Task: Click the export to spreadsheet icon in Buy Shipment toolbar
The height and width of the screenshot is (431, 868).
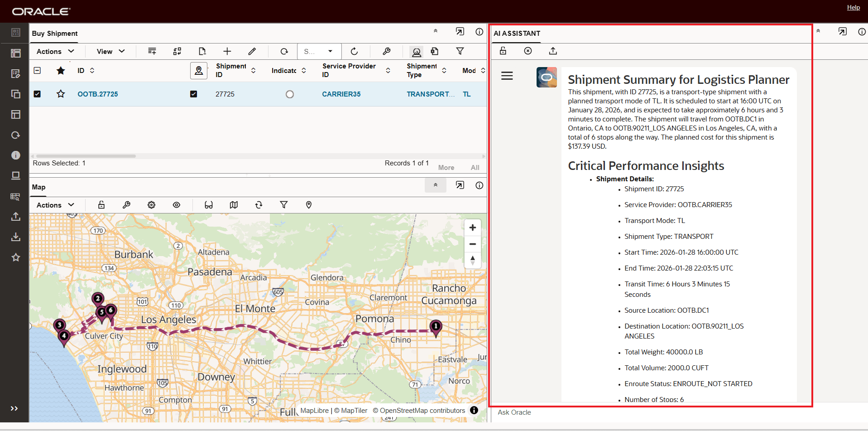Action: tap(435, 51)
